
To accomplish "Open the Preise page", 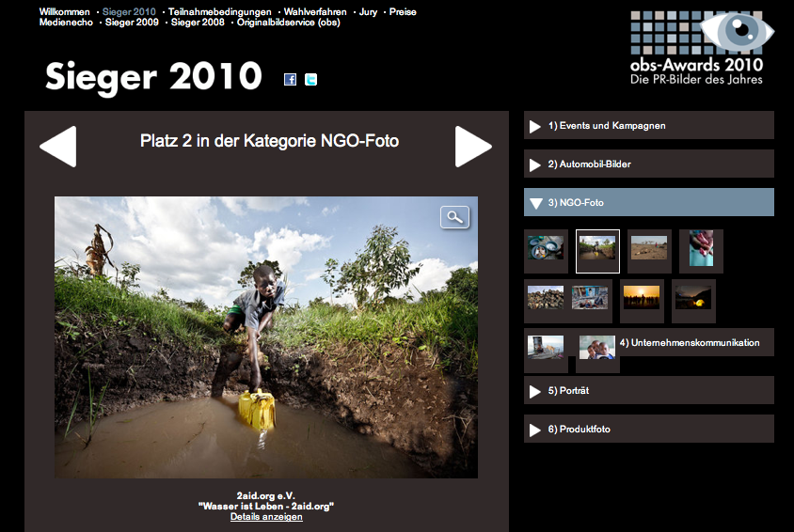I will pos(403,11).
